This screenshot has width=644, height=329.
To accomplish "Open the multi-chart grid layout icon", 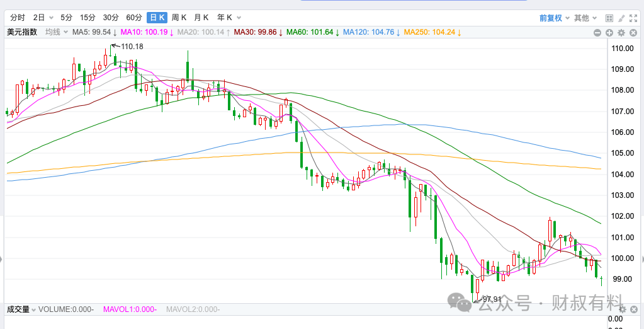I will point(608,18).
